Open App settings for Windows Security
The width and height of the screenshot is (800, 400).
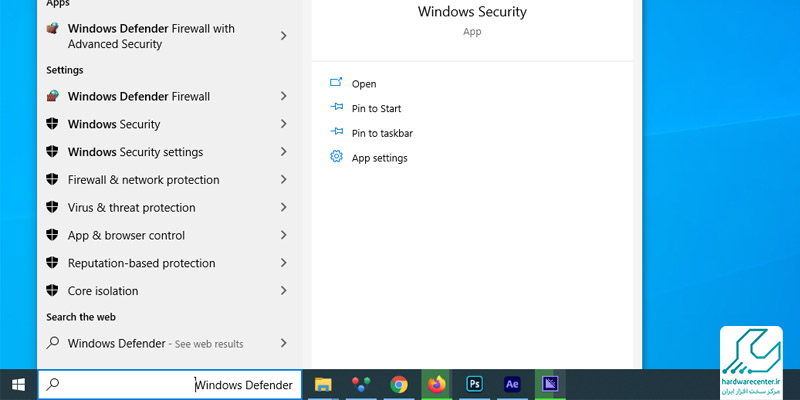(380, 158)
